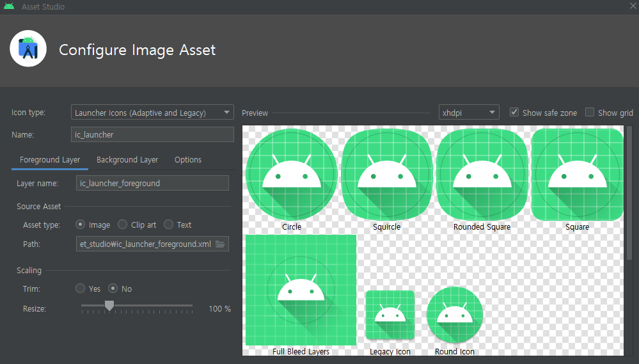Set Trim to Yes

81,289
